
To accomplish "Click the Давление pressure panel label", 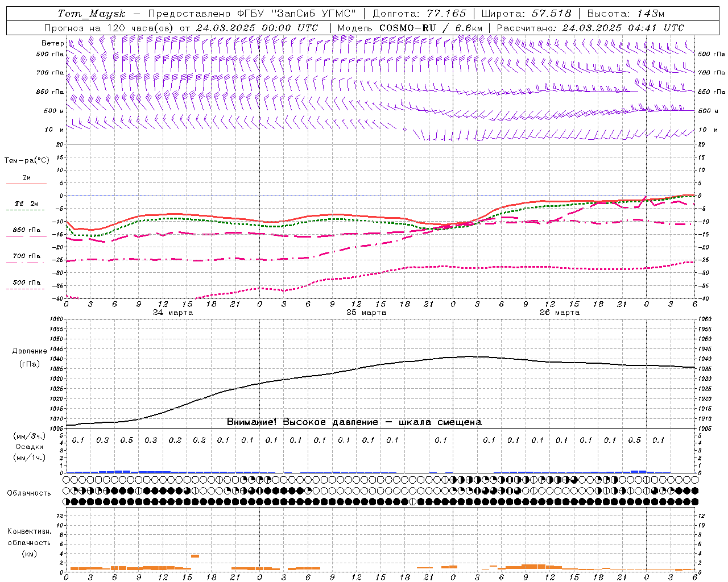I will point(30,351).
